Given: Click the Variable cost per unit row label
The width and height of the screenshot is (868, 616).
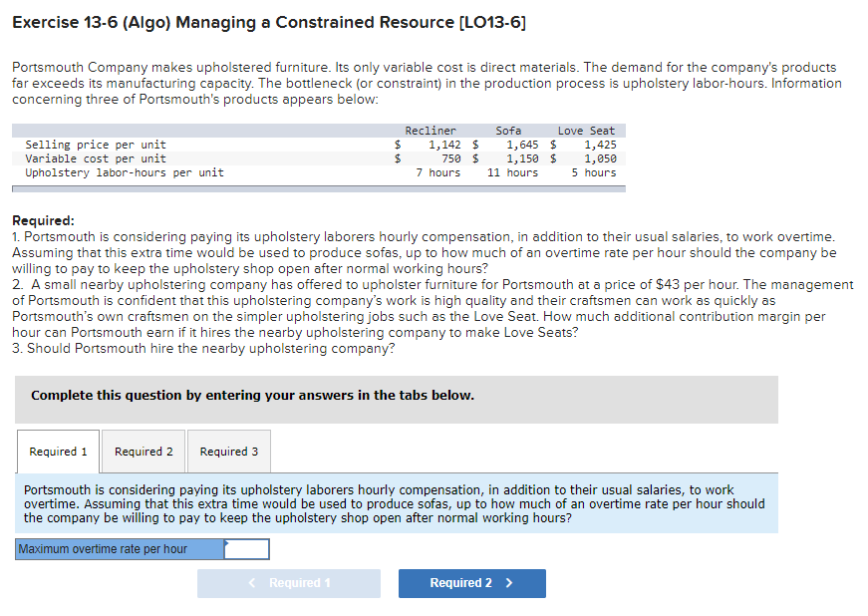Looking at the screenshot, I should (92, 157).
